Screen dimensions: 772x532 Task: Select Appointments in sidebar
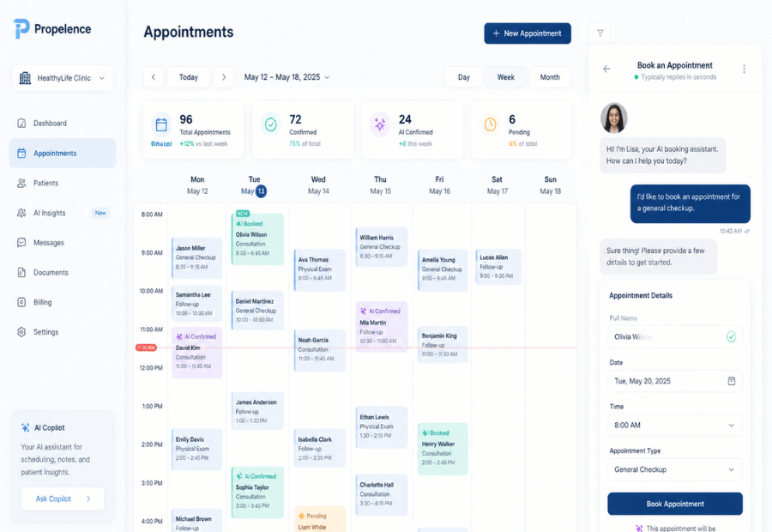click(x=63, y=154)
